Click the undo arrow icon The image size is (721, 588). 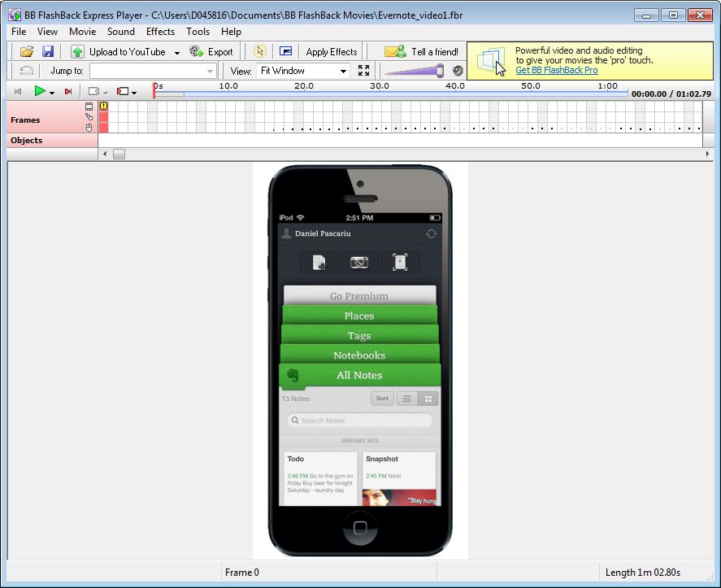[x=27, y=71]
